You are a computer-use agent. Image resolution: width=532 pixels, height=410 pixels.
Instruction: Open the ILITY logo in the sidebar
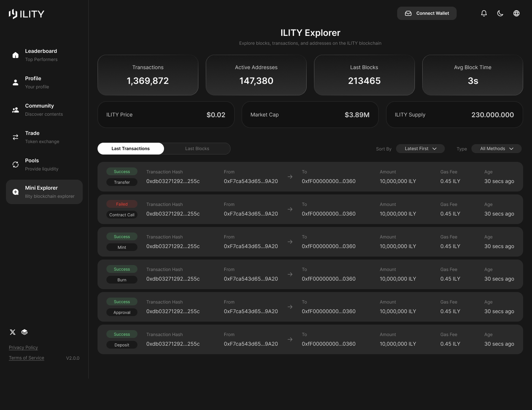coord(26,14)
